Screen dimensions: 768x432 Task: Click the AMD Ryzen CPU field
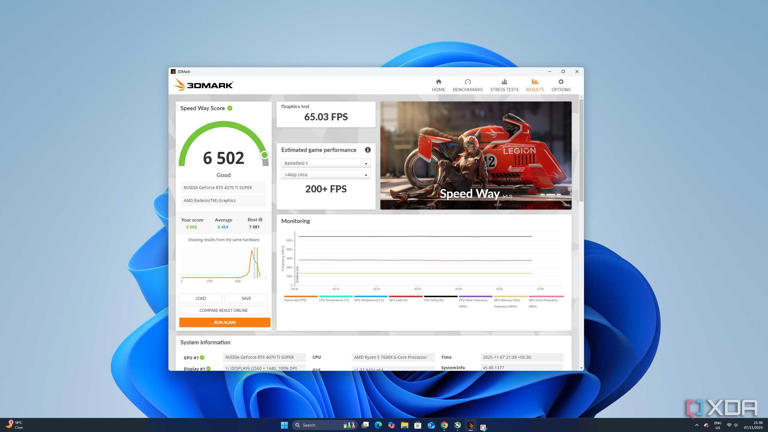393,357
